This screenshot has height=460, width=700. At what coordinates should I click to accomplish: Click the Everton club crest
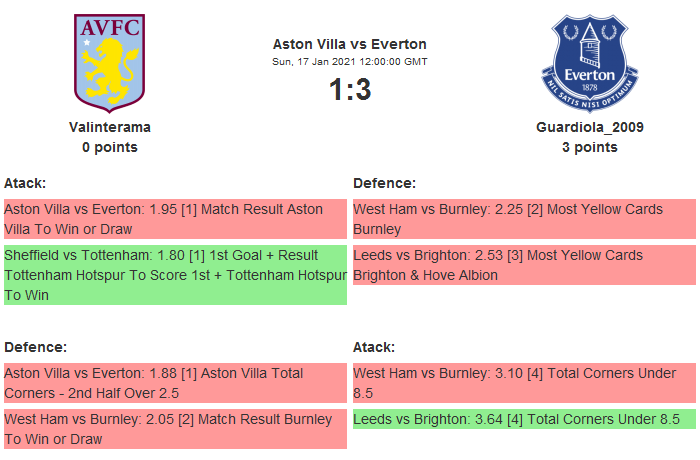coord(589,62)
